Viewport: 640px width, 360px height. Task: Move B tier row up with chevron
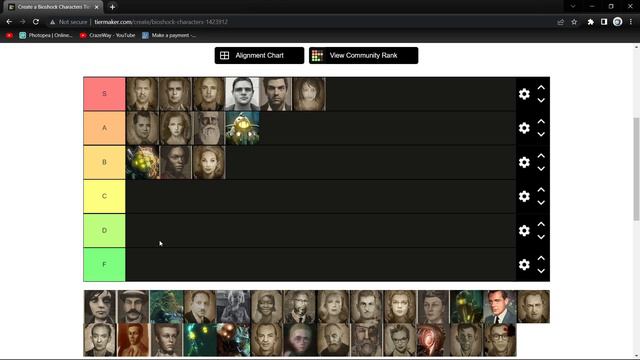point(541,156)
